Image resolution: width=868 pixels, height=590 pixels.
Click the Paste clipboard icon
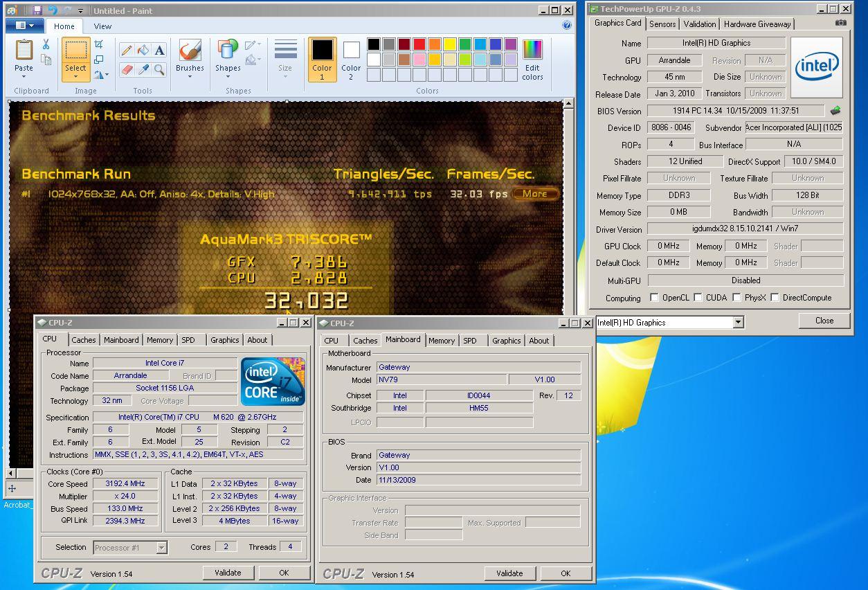pos(24,50)
